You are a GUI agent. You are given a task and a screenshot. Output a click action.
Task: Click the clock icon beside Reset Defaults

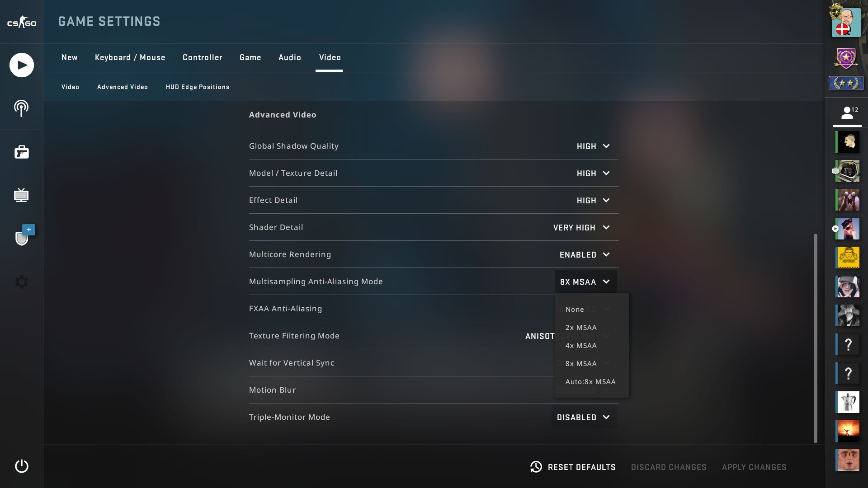[x=536, y=467]
